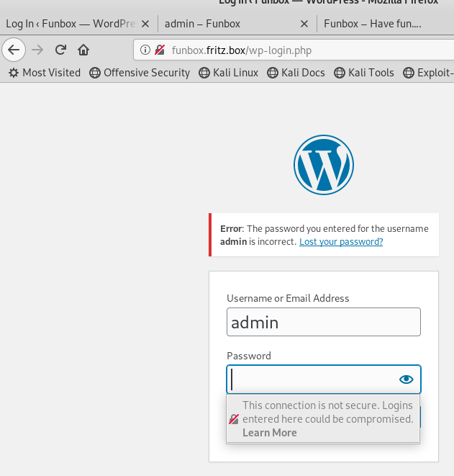
Task: Switch to the admin – Funbox tab
Action: (x=237, y=24)
